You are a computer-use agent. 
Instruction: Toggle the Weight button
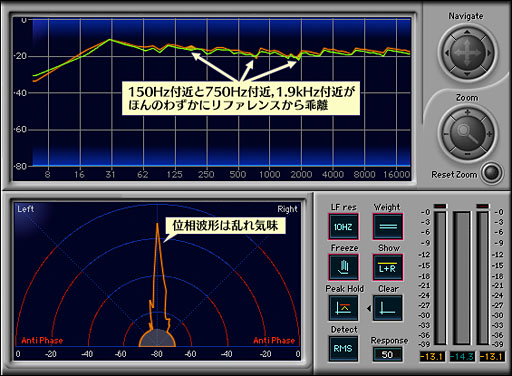[388, 227]
